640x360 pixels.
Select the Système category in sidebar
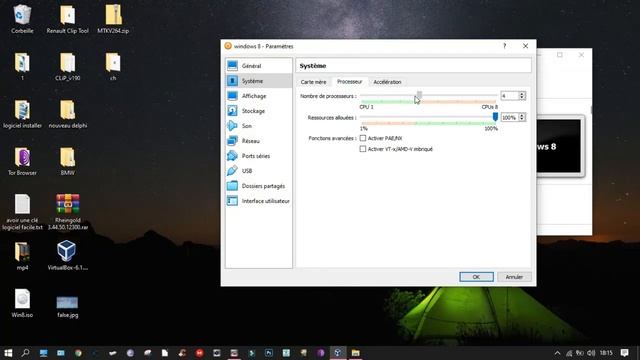pyautogui.click(x=258, y=81)
